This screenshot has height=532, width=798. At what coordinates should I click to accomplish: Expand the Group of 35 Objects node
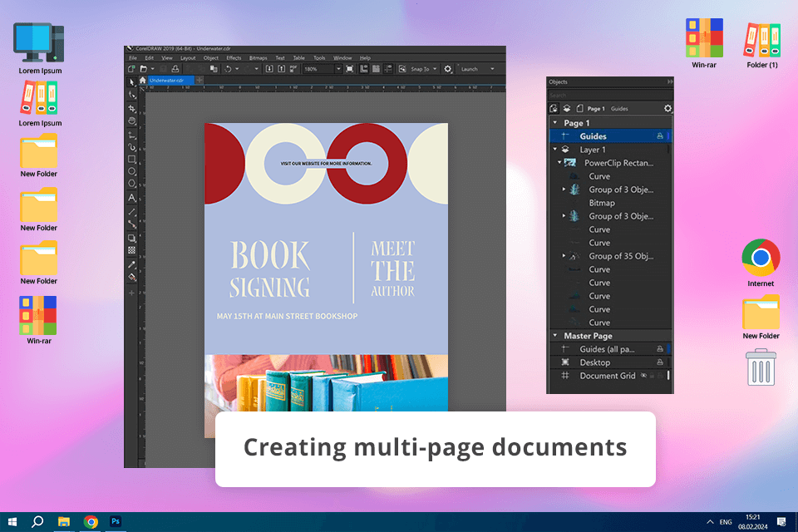pyautogui.click(x=564, y=255)
